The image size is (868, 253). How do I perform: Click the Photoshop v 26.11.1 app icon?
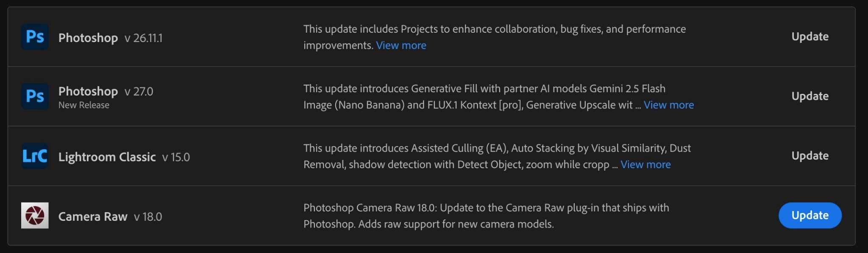click(x=35, y=37)
